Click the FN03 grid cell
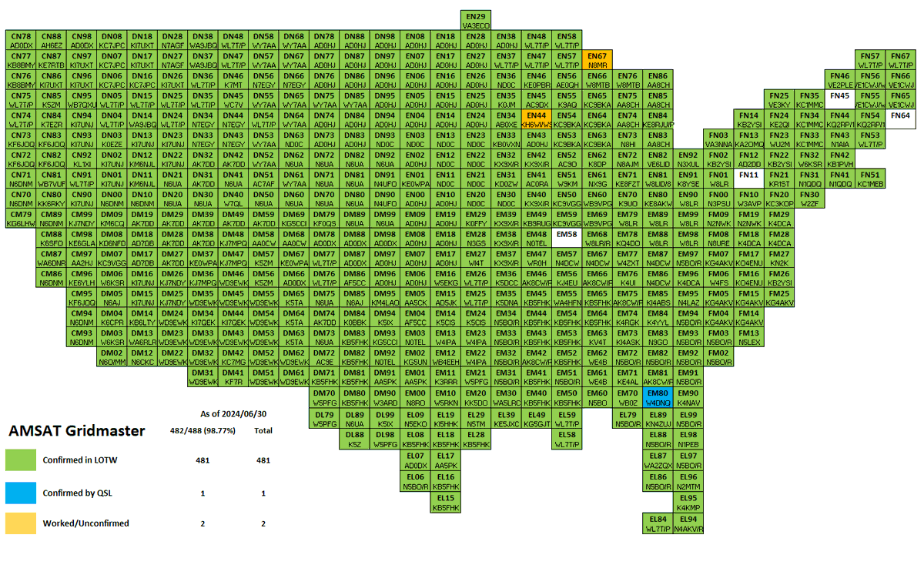Screen dimensions: 924x585 point(719,140)
